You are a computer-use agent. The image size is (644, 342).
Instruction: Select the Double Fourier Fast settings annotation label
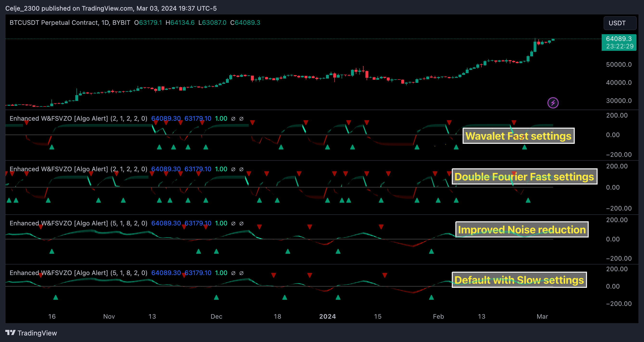click(x=524, y=177)
